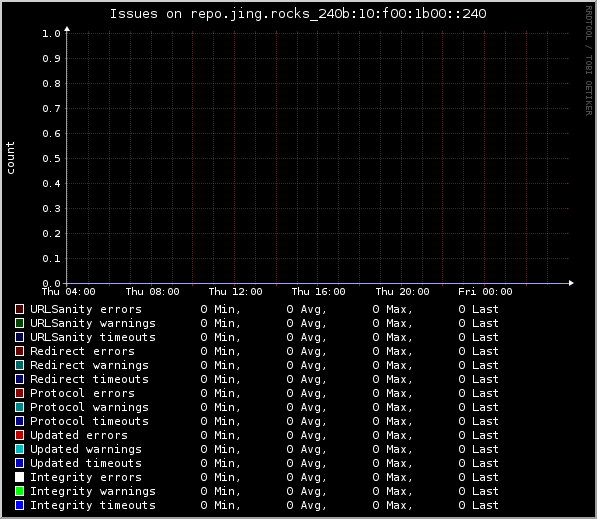Select the Integrity warnings bright green swatch

19,491
